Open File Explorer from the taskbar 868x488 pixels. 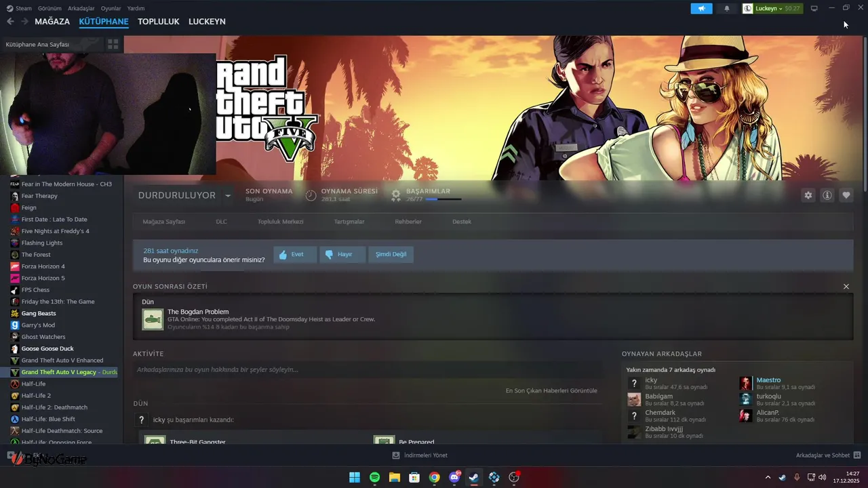[x=394, y=477]
